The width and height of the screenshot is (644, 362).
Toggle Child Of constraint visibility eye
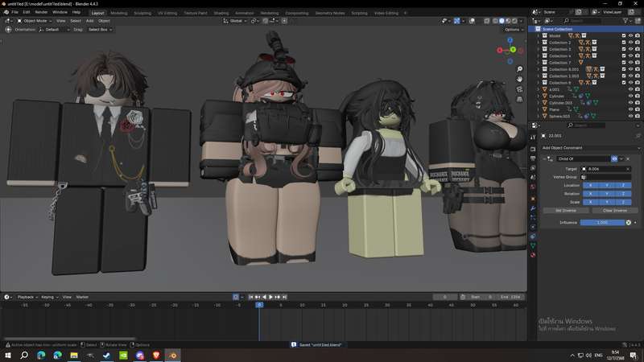(x=614, y=158)
